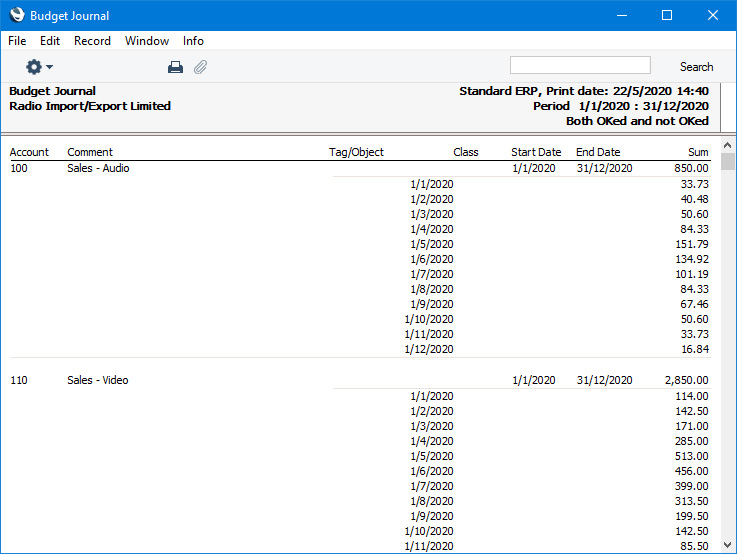Click the 199.50 sum value
This screenshot has height=554, width=737.
(x=691, y=516)
